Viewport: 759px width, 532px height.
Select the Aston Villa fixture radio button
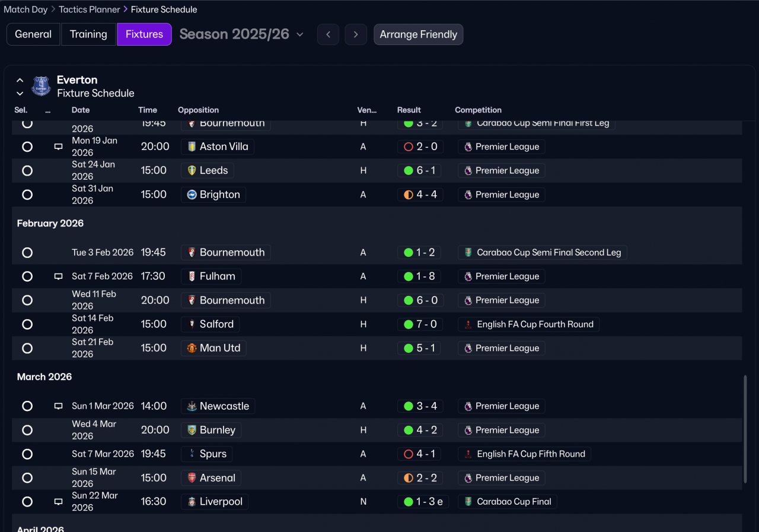[27, 146]
